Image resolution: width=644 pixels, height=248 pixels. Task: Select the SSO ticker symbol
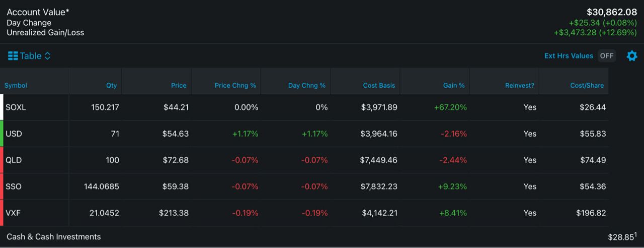[x=14, y=187]
